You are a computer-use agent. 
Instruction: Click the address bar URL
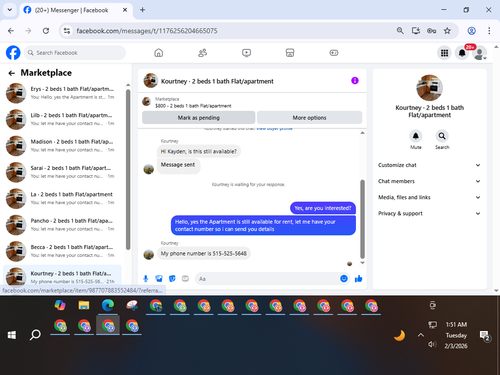(147, 31)
